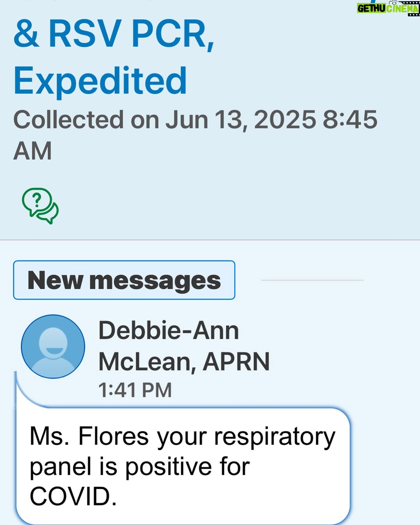Tap Debbie-Ann McLean's profile avatar
The height and width of the screenshot is (525, 420).
[x=53, y=346]
